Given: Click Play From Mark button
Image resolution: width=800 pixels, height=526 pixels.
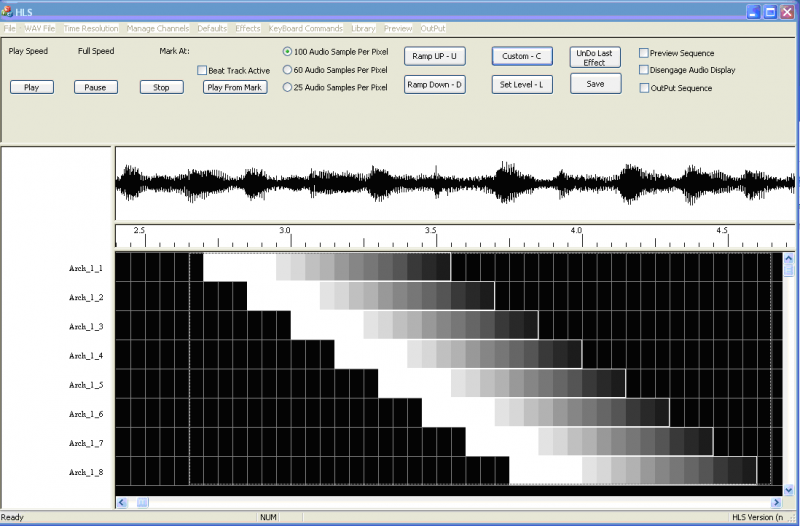Looking at the screenshot, I should click(x=234, y=87).
